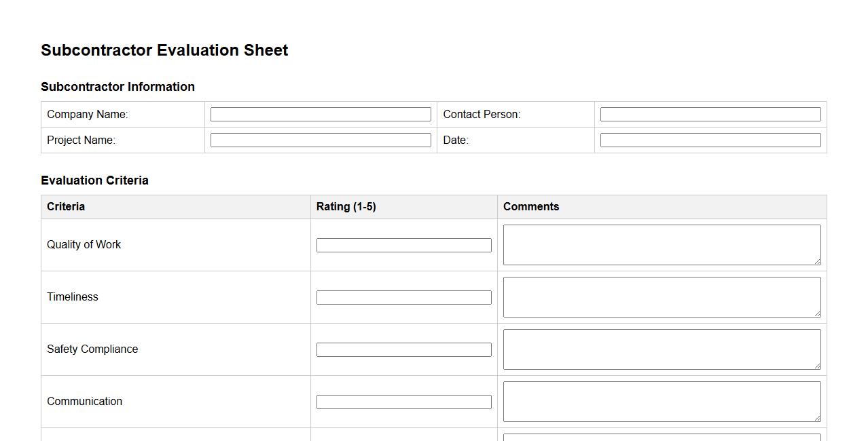Select the Communication rating input
This screenshot has width=868, height=441.
(x=403, y=402)
